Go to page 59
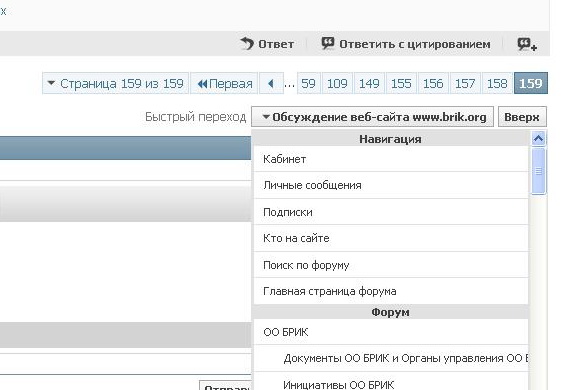This screenshot has width=561, height=390. 308,84
